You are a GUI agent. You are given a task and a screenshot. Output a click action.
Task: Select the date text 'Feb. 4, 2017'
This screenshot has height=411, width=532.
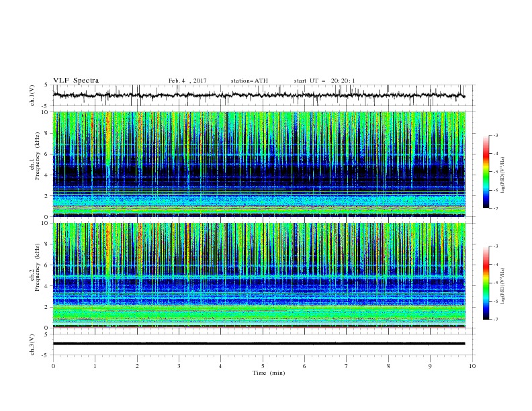tap(187, 81)
